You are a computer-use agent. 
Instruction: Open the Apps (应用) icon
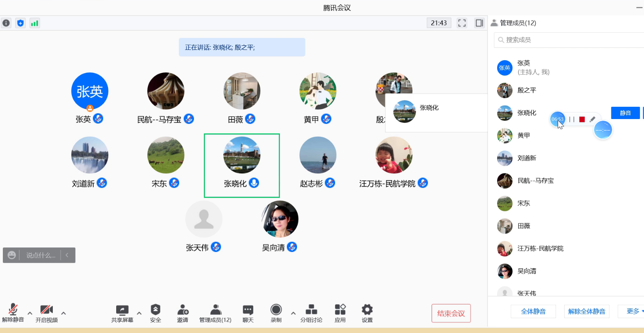(340, 313)
